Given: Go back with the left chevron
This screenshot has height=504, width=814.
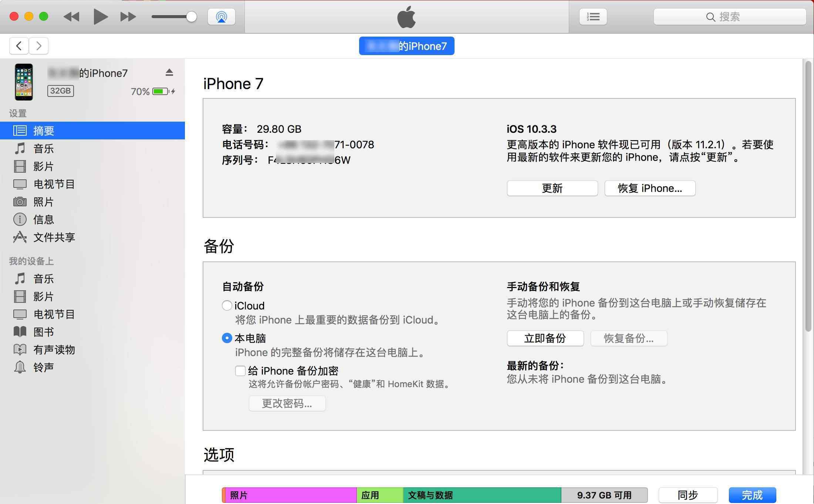Looking at the screenshot, I should [x=19, y=46].
